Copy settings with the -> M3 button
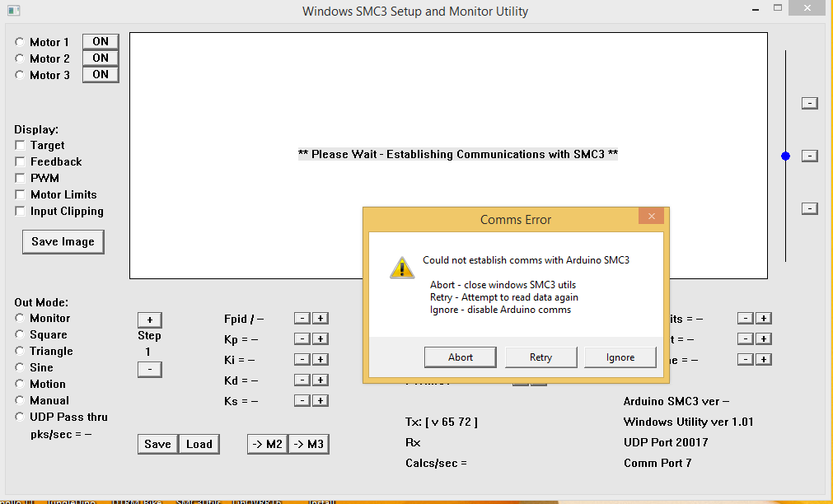Viewport: 833px width, 504px height. point(309,444)
